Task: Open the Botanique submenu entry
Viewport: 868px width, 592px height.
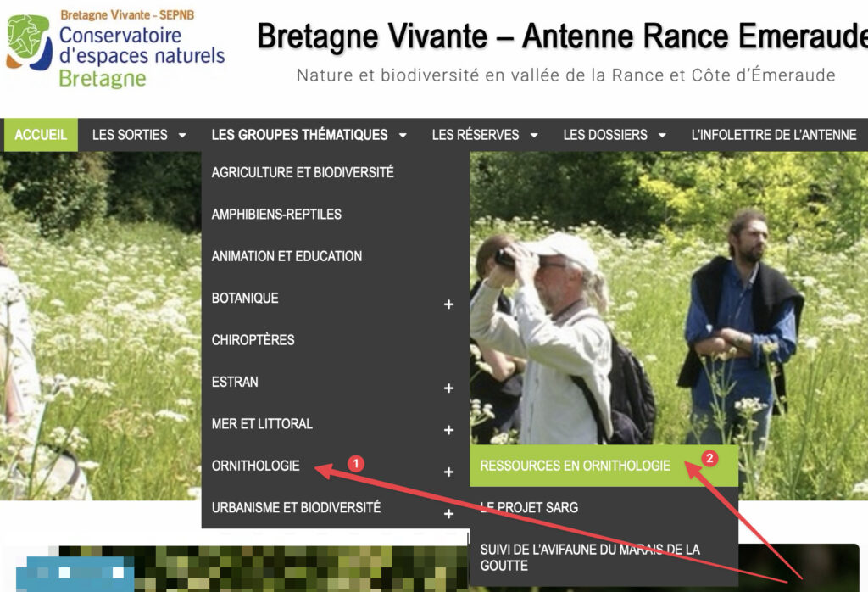Action: point(245,298)
